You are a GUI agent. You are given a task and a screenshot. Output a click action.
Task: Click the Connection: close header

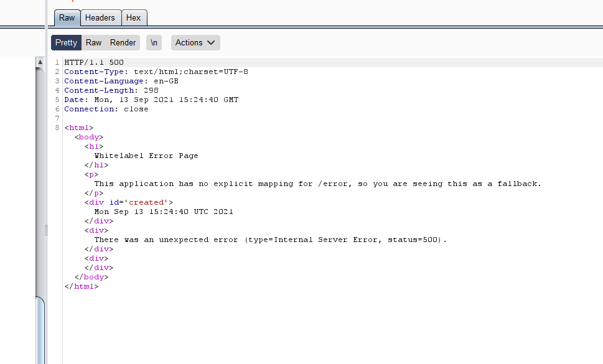point(106,109)
